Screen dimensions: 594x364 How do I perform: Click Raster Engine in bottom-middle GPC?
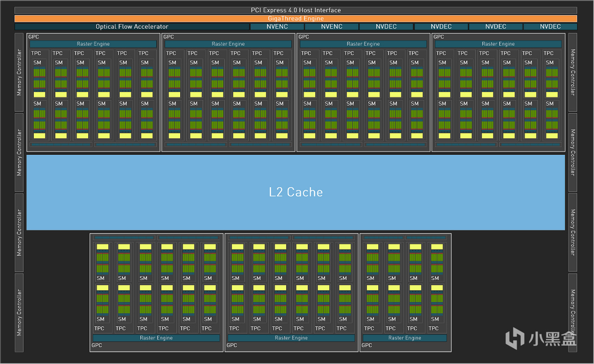[291, 338]
